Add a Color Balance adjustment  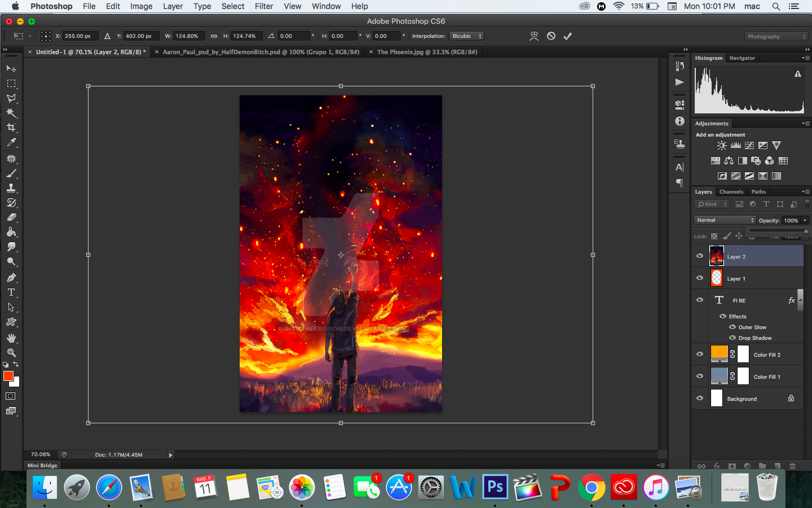[729, 161]
